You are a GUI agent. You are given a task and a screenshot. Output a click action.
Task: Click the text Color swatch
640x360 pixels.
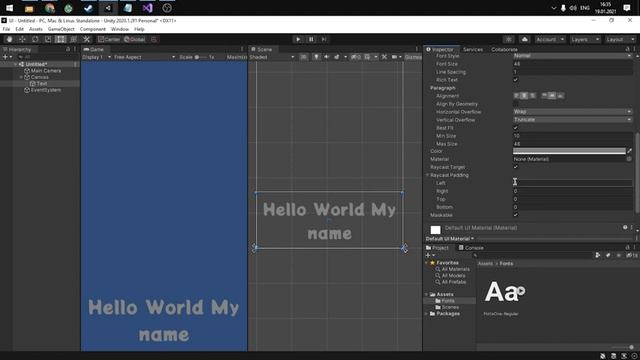569,151
